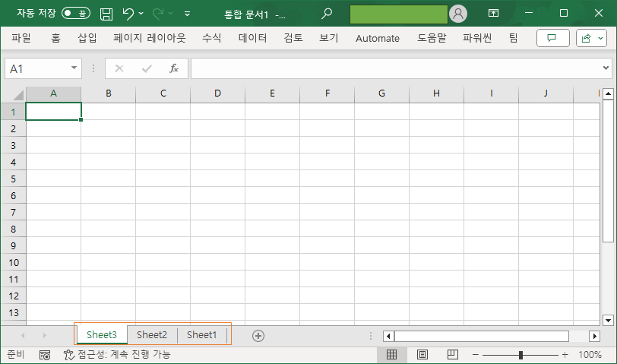Open the comments speech bubble icon
This screenshot has width=617, height=364.
552,38
